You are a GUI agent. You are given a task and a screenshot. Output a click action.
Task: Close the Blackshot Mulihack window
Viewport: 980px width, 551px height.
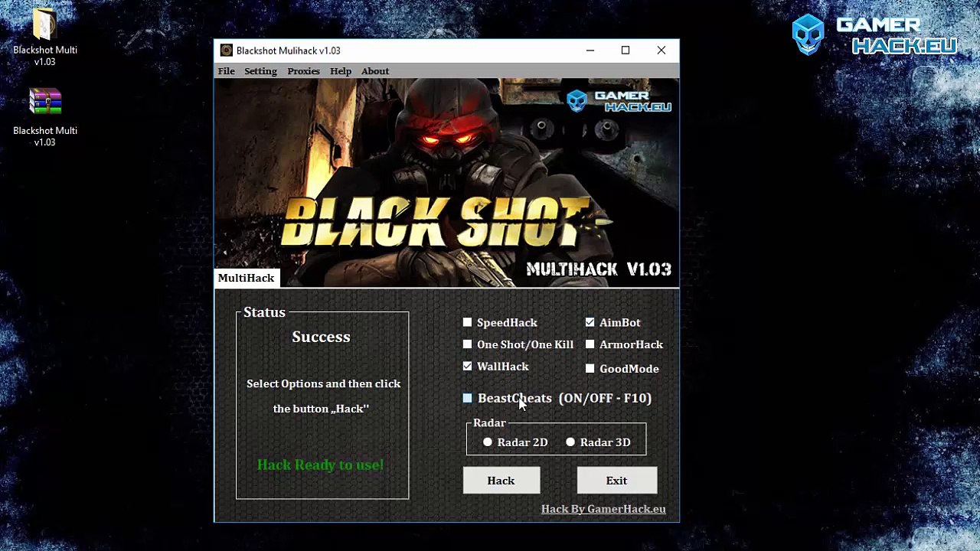[661, 51]
